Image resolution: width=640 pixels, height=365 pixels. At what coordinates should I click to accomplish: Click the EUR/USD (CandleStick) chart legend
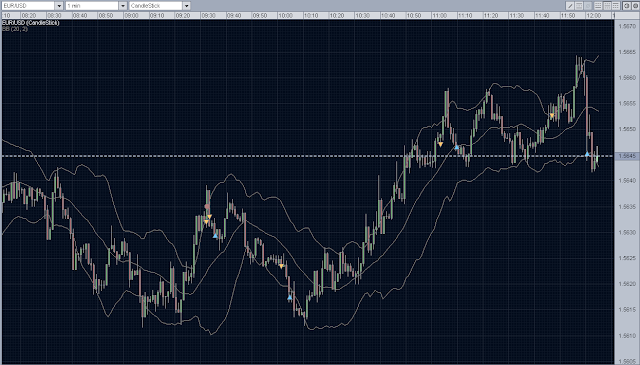[31, 22]
